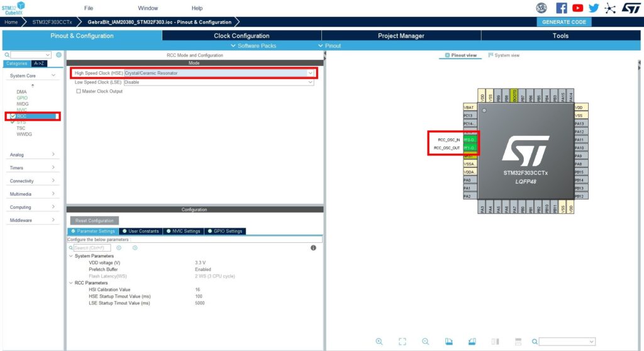Open Software Packs dropdown menu
The height and width of the screenshot is (351, 644).
[253, 46]
